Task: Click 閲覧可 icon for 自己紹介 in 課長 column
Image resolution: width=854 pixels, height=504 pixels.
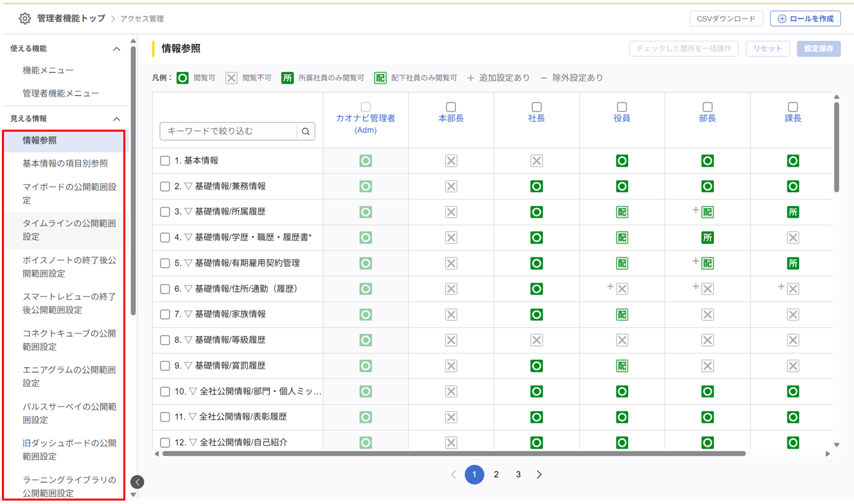Action: coord(793,443)
